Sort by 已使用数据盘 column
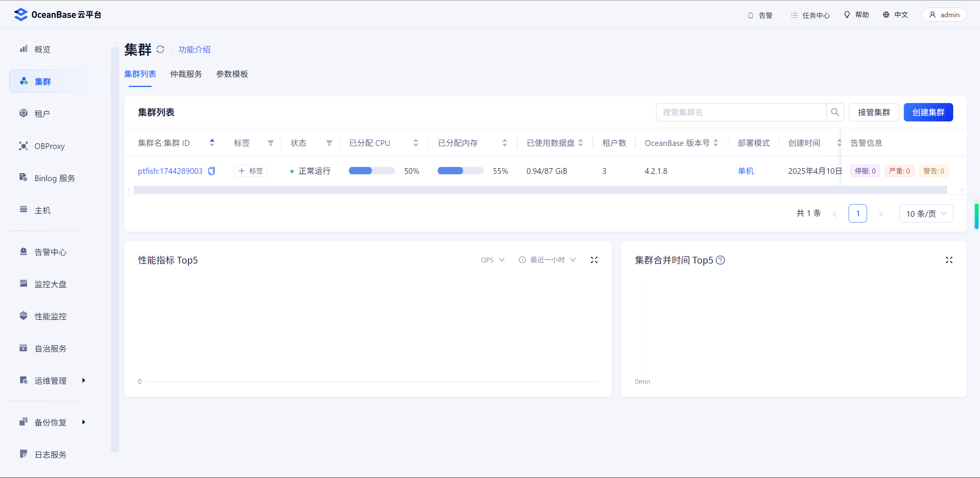Image resolution: width=980 pixels, height=478 pixels. tap(581, 143)
